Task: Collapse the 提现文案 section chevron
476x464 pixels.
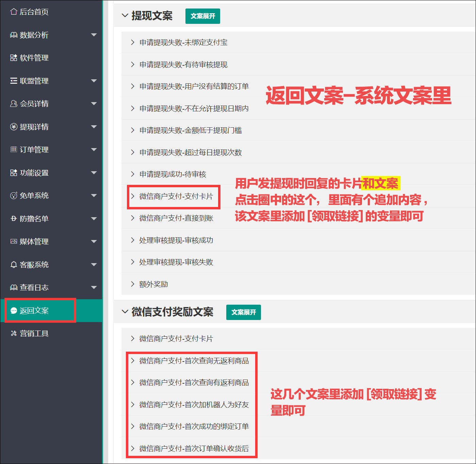Action: pos(125,16)
